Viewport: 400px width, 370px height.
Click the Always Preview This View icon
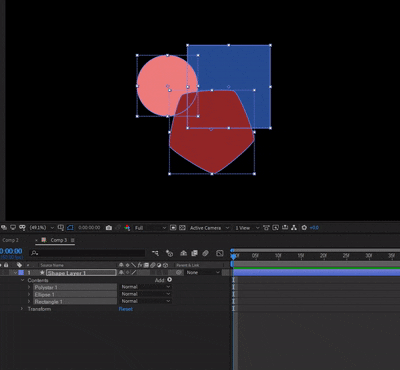click(x=4, y=228)
